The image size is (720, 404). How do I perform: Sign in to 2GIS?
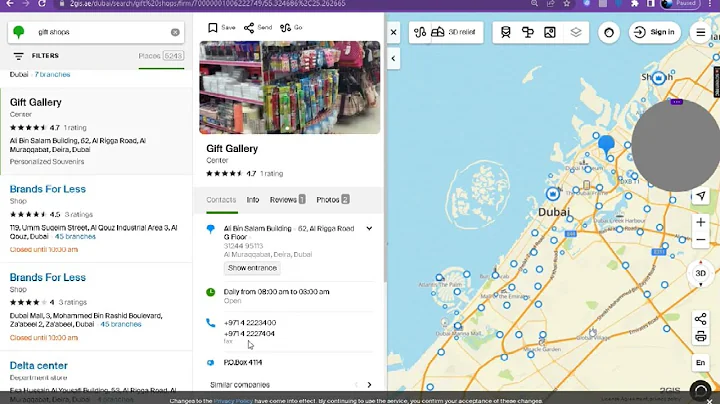654,32
